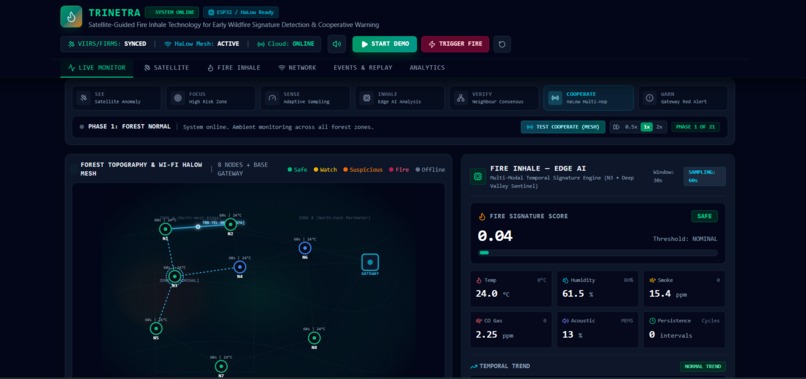Click the playback speed icon before 0.5x
This screenshot has height=379, width=806.
tap(616, 127)
